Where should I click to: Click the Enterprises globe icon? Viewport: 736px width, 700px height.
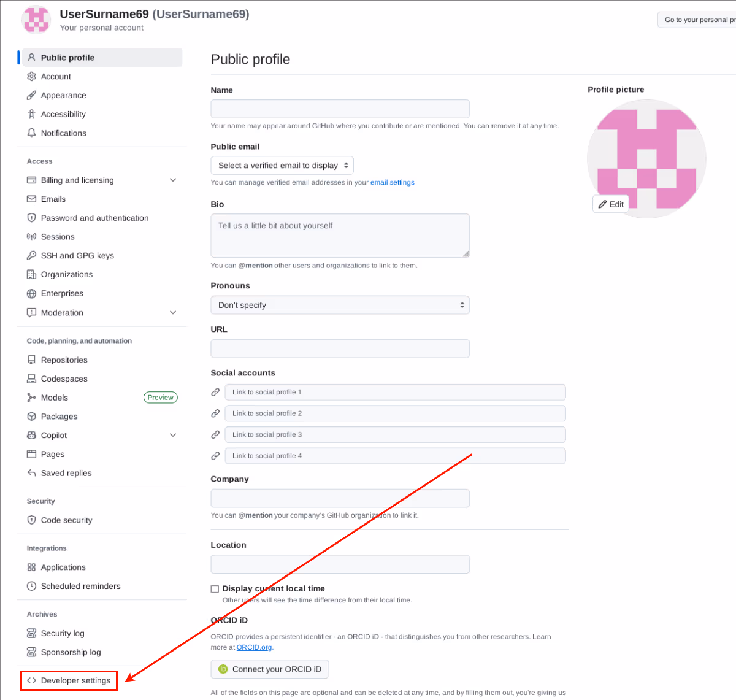click(31, 294)
